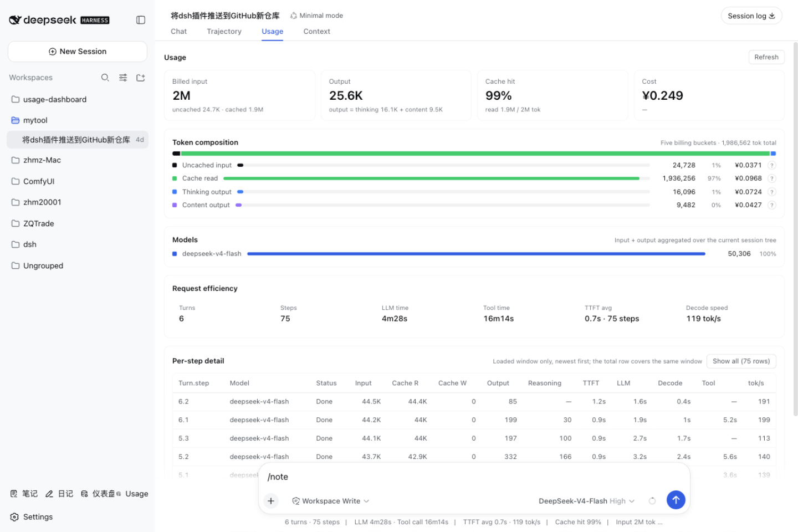Click the Turn.step column header
The width and height of the screenshot is (798, 532).
(x=193, y=383)
